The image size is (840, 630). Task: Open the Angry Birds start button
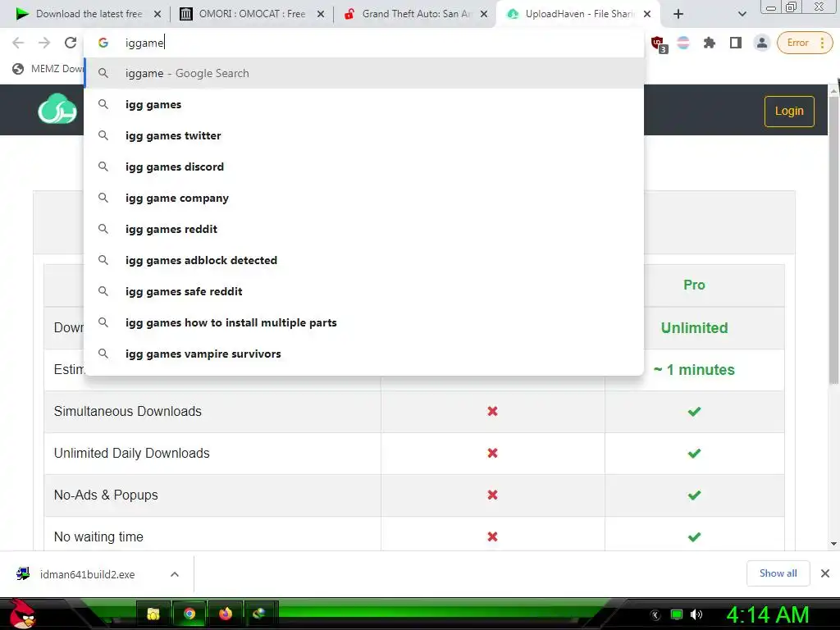[22, 614]
